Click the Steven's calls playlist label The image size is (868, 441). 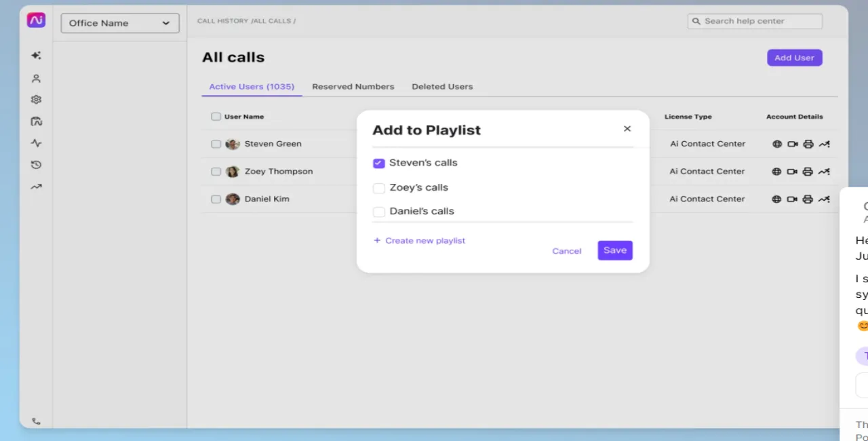(x=423, y=163)
